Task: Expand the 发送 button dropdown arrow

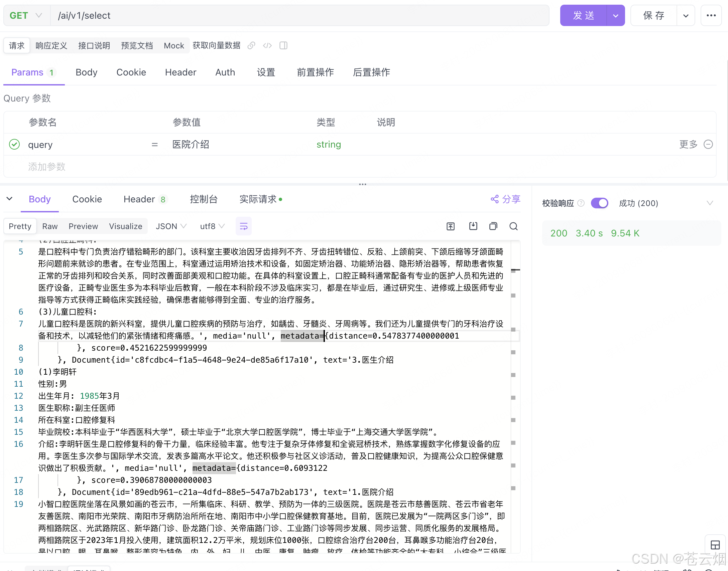Action: pos(615,15)
